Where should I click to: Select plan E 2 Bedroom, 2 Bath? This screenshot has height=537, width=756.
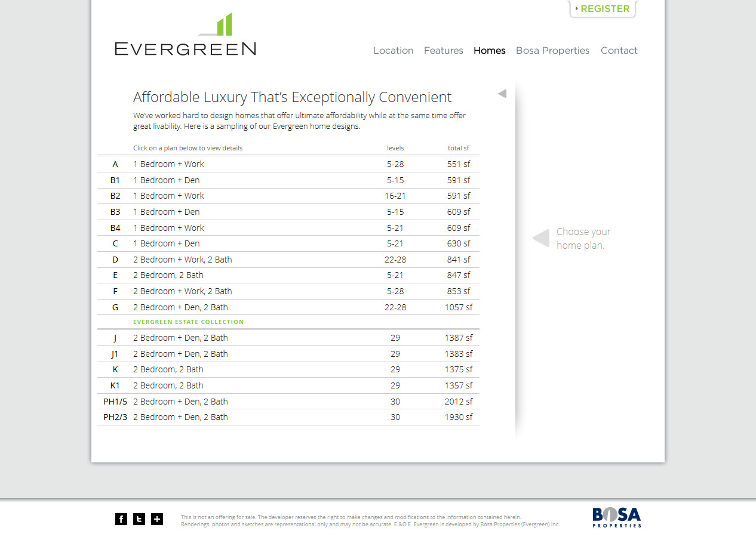coord(288,275)
